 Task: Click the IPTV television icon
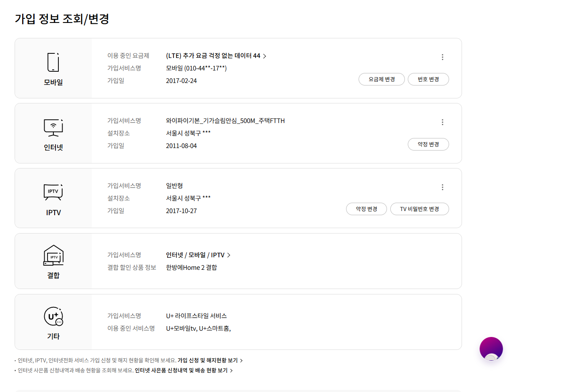53,192
